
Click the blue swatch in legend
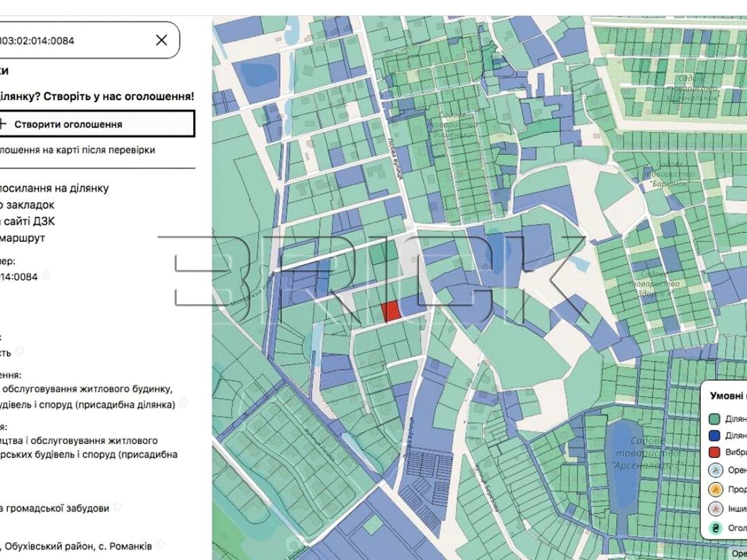click(714, 436)
